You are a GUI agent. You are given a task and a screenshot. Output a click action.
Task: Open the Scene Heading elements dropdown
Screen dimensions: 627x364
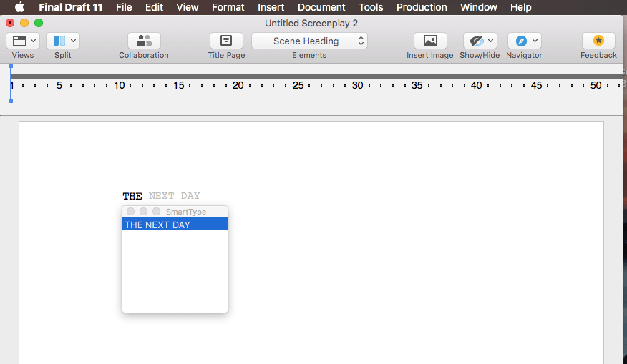coord(309,41)
